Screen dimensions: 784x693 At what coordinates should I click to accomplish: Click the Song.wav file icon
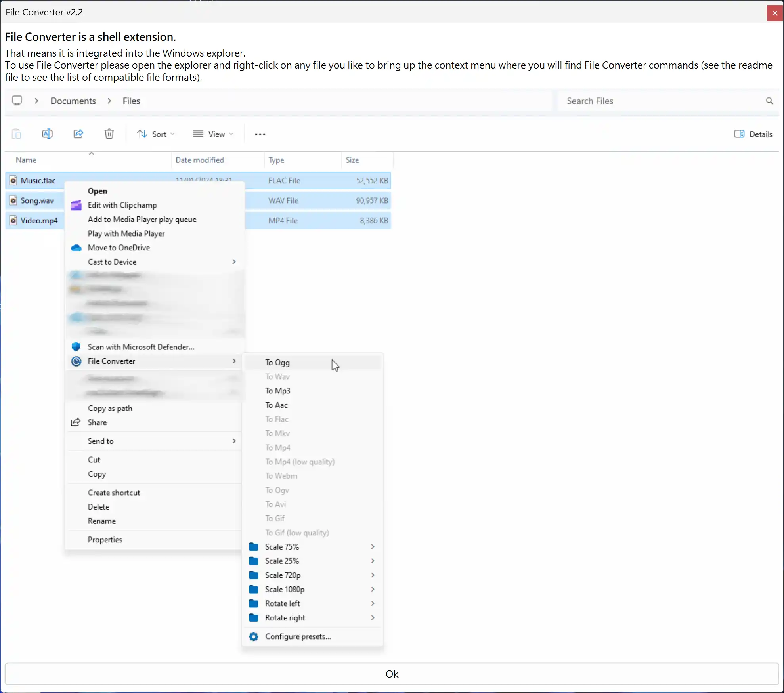(13, 200)
